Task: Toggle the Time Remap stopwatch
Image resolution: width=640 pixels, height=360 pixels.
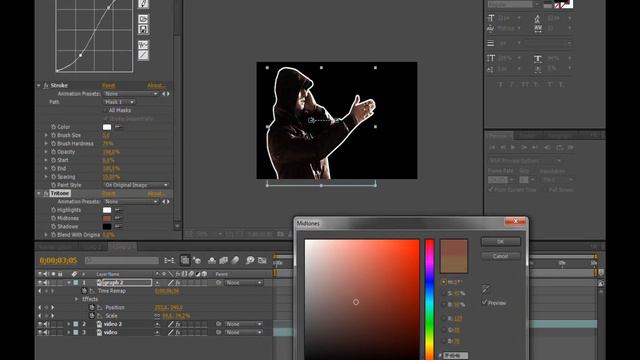Action: [84, 291]
